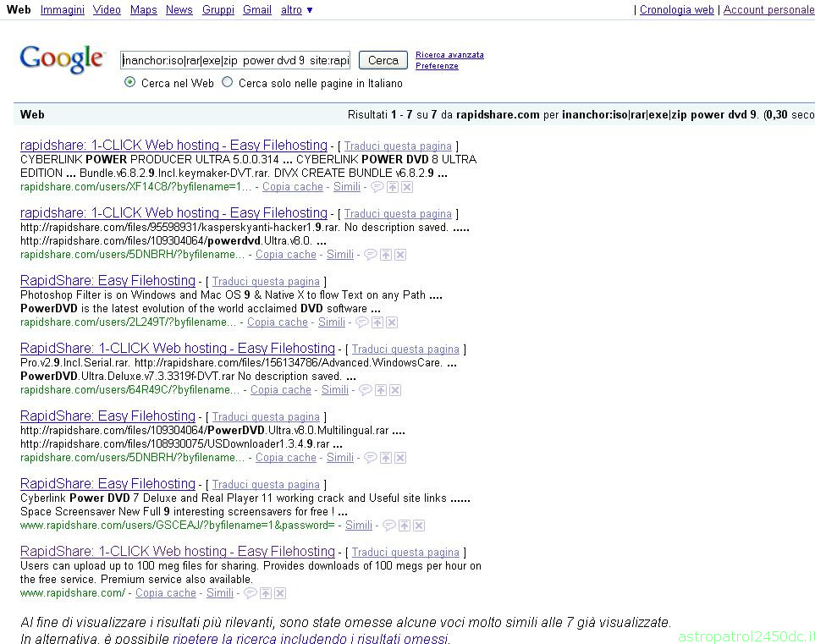The height and width of the screenshot is (644, 815).
Task: Promote the www.rapidshare.com/ result with the arrow icon
Action: (x=266, y=593)
